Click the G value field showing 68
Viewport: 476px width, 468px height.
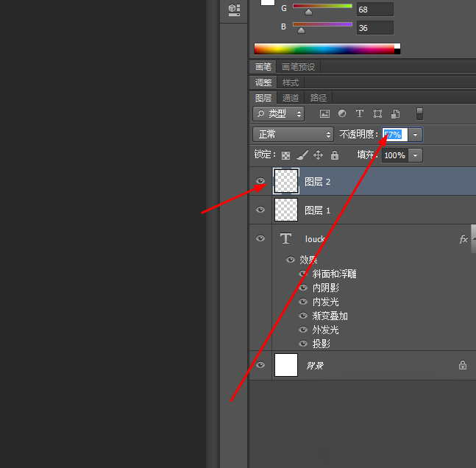(x=375, y=10)
